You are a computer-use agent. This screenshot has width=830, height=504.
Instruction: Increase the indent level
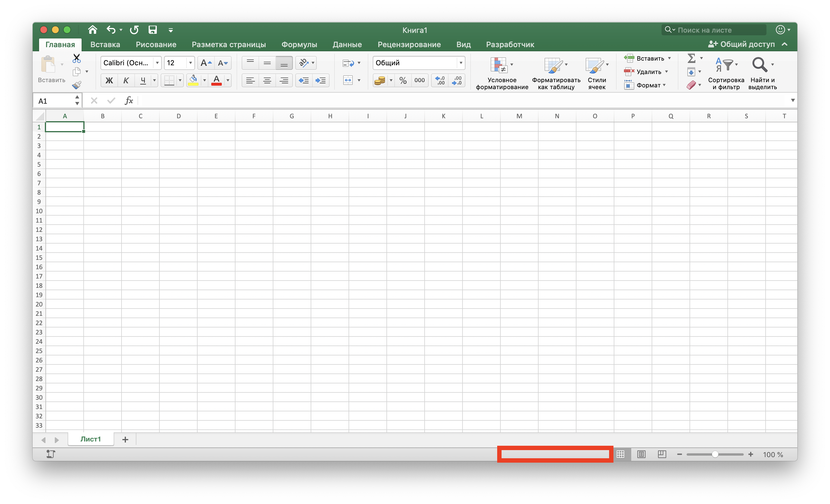point(321,80)
